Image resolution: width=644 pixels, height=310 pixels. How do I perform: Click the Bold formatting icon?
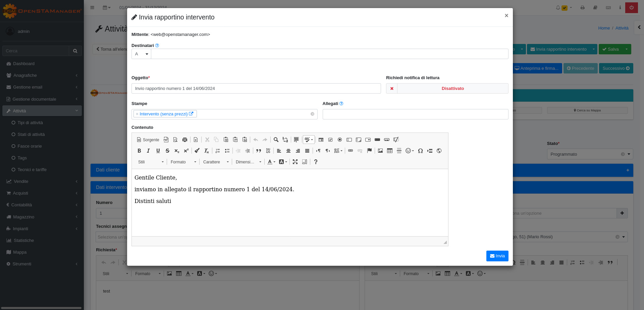pos(139,151)
